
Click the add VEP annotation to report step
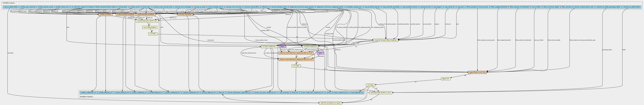(x=330, y=103)
